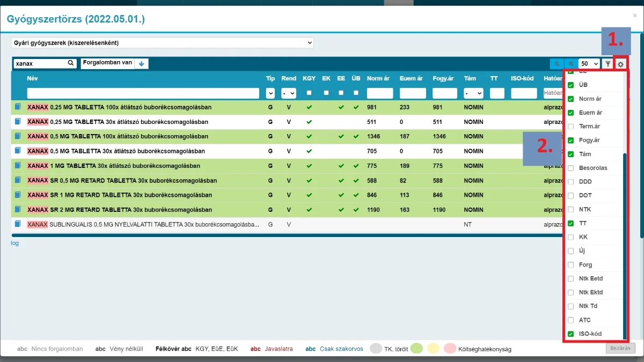Enable the DOT column checkbox

(571, 196)
